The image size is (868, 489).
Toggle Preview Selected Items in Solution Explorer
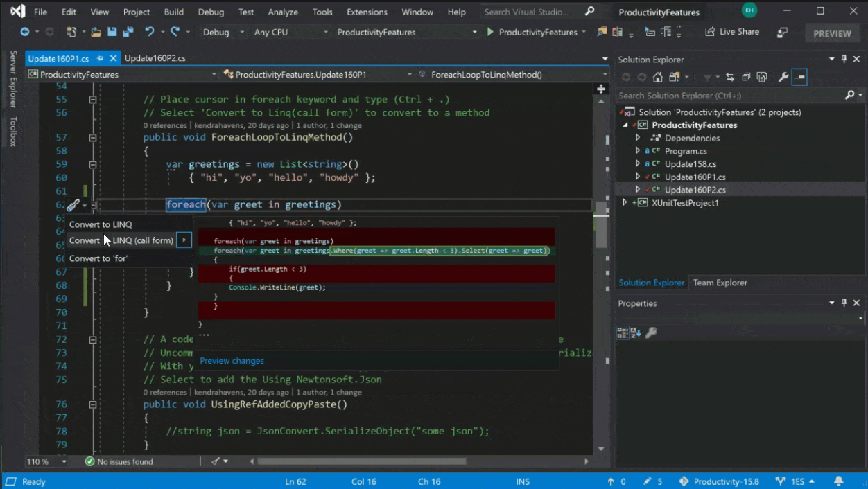pos(799,77)
